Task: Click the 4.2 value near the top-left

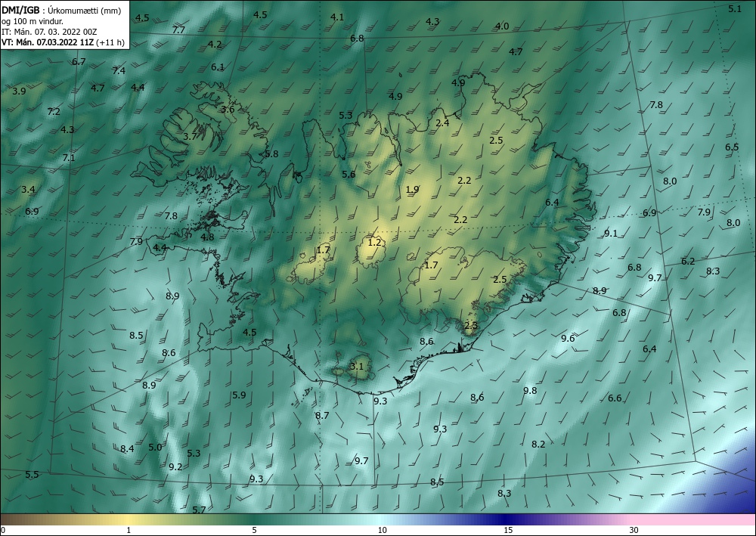Action: coord(215,45)
